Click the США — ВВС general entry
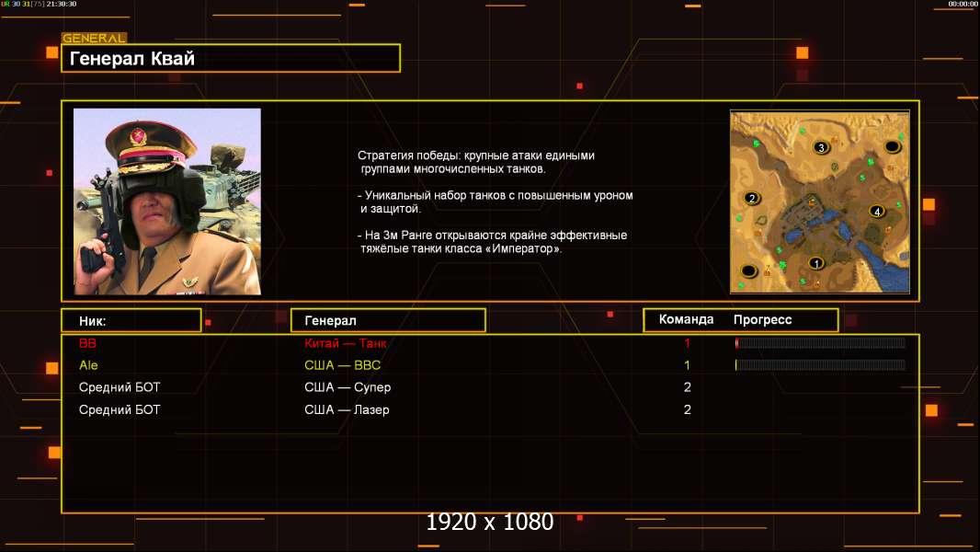 point(343,365)
